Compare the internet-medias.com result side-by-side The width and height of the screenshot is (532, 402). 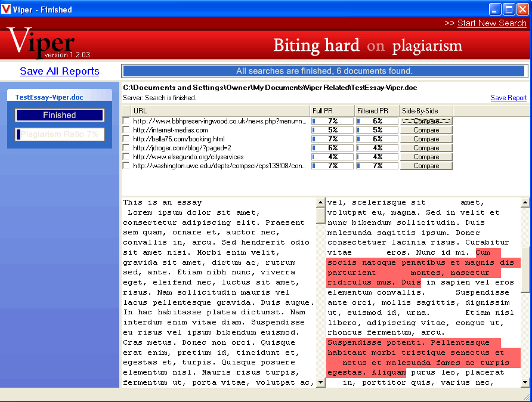pos(426,130)
